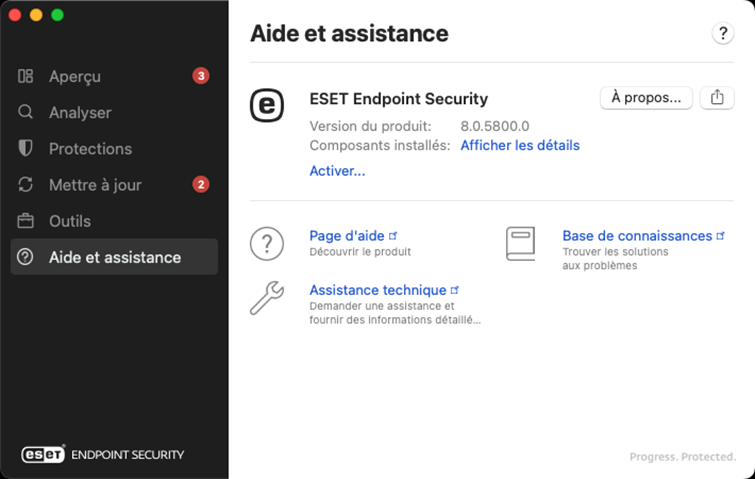The image size is (756, 479).
Task: Click the wrench icon for Assistance technique
Action: (x=266, y=299)
